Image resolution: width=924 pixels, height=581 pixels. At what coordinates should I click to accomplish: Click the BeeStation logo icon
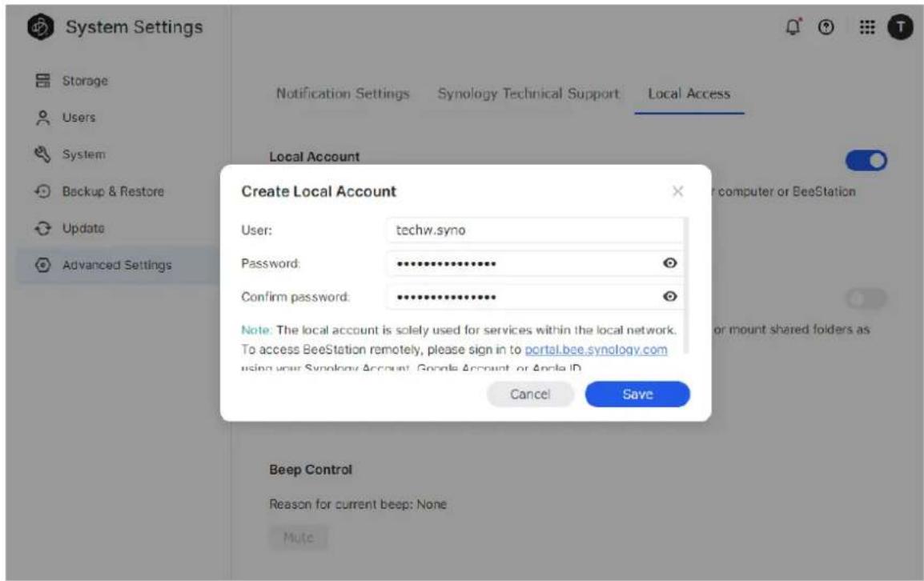pos(41,27)
